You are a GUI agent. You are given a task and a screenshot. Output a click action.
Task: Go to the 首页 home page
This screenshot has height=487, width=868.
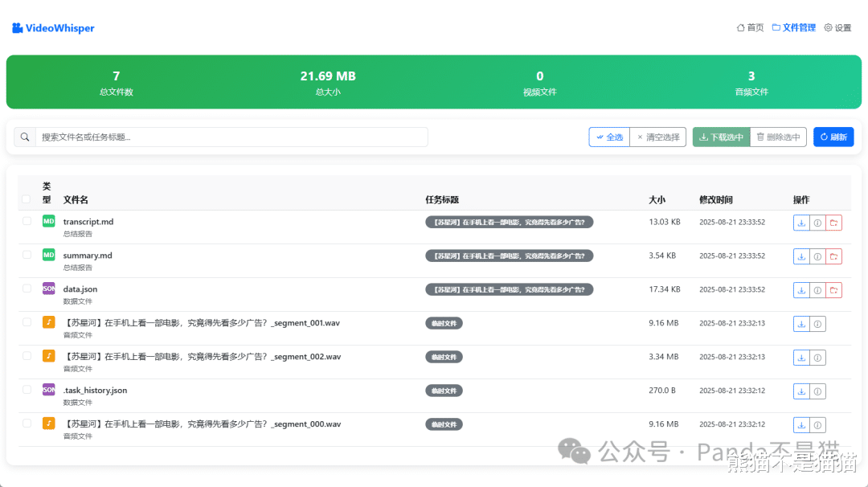pyautogui.click(x=750, y=27)
